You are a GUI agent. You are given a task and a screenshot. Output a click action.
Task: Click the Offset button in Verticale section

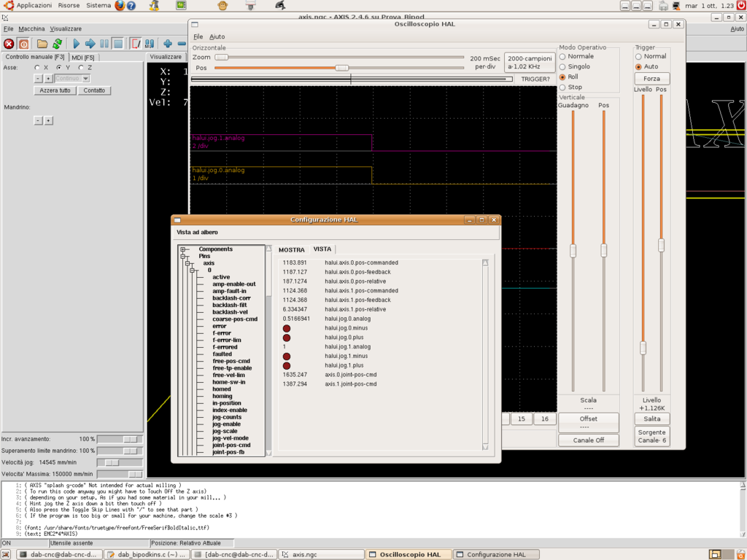pos(589,422)
